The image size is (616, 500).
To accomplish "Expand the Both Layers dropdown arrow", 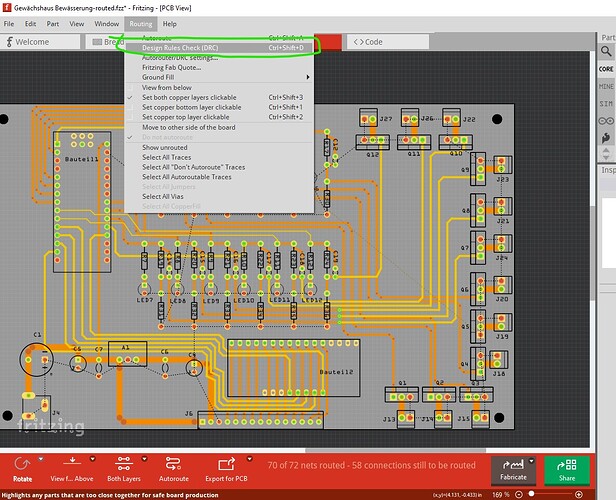I will (x=144, y=459).
